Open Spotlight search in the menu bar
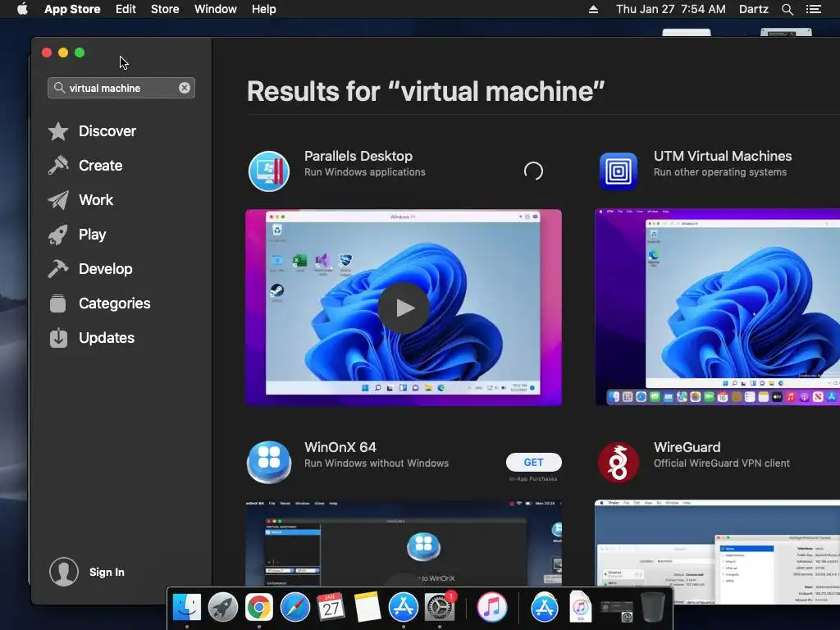The image size is (840, 630). tap(787, 9)
